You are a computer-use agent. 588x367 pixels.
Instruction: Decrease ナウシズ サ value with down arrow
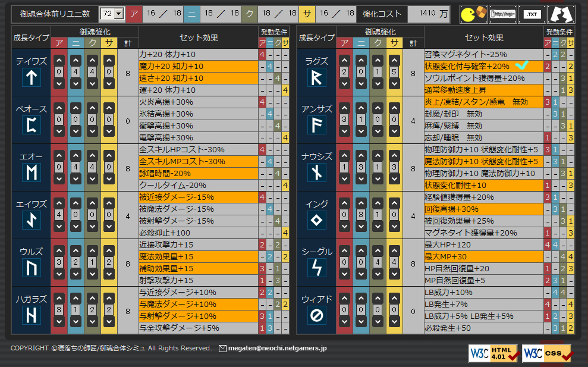(394, 178)
